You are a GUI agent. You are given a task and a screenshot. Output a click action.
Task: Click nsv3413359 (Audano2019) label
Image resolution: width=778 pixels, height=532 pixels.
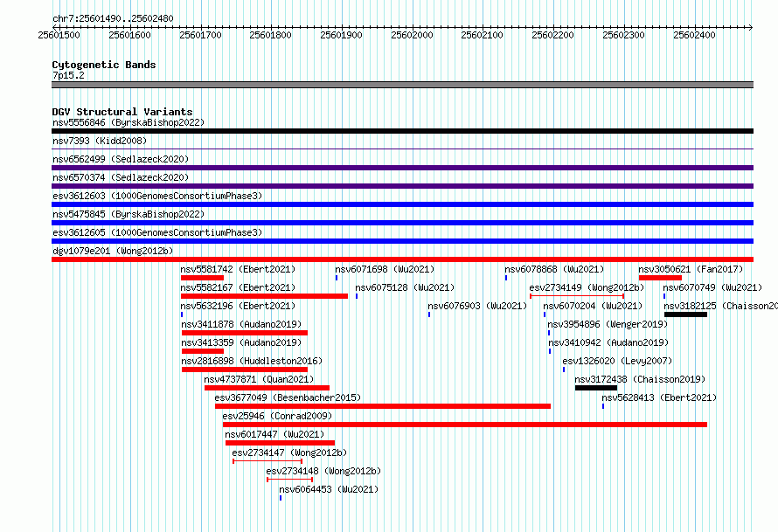[241, 342]
